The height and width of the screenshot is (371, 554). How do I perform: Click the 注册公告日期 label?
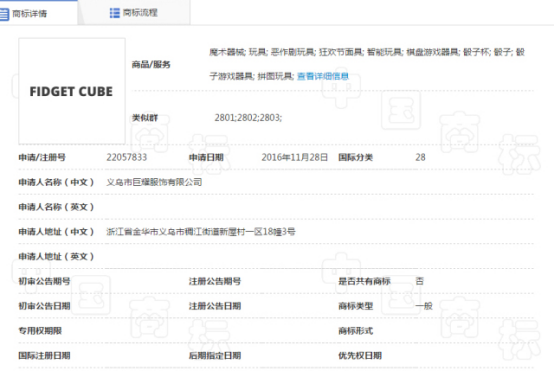(215, 306)
